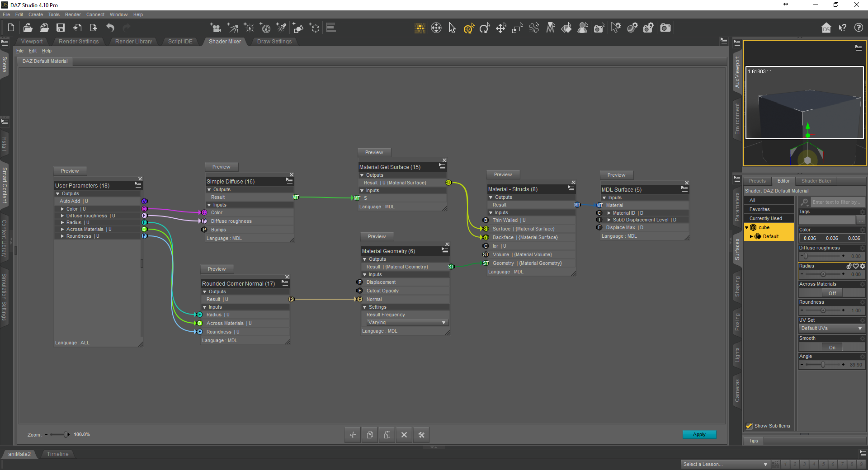This screenshot has width=868, height=470.
Task: Open Result Frequency Varying dropdown
Action: pyautogui.click(x=406, y=323)
